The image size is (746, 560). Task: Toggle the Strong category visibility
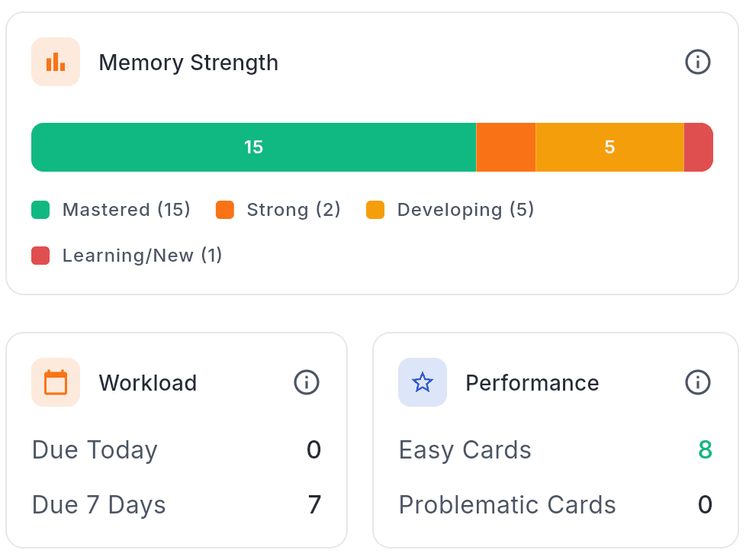(x=278, y=209)
